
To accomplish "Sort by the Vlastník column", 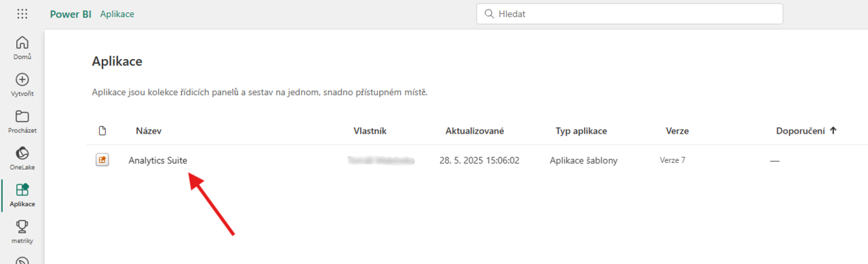I will coord(370,131).
